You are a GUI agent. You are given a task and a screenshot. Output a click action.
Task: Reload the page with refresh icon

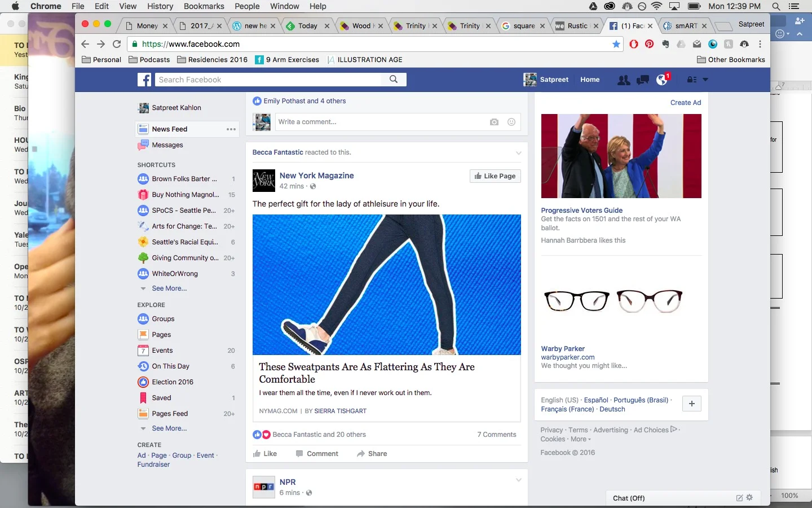[117, 44]
